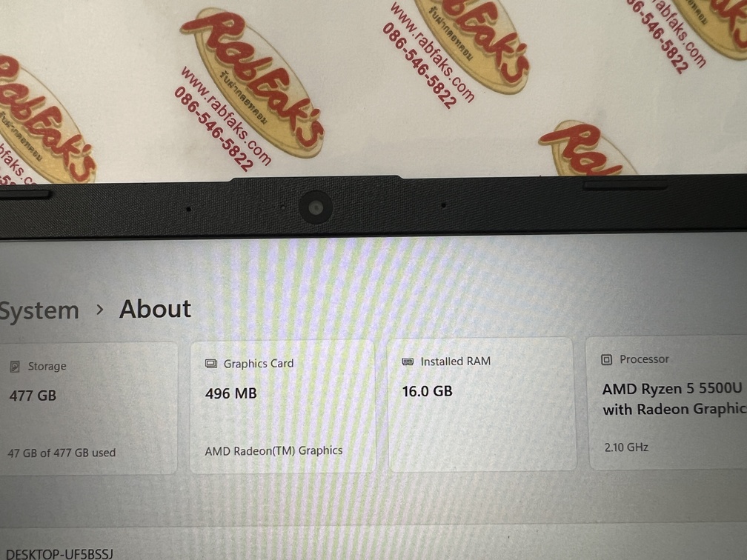Click the 477 GB storage value

(x=33, y=396)
